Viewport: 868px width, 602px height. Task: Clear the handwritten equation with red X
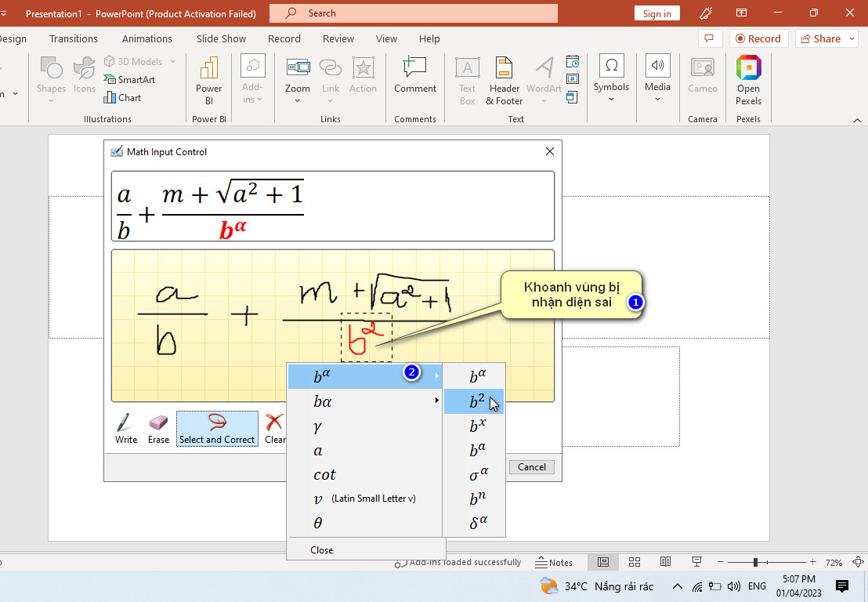coord(275,429)
